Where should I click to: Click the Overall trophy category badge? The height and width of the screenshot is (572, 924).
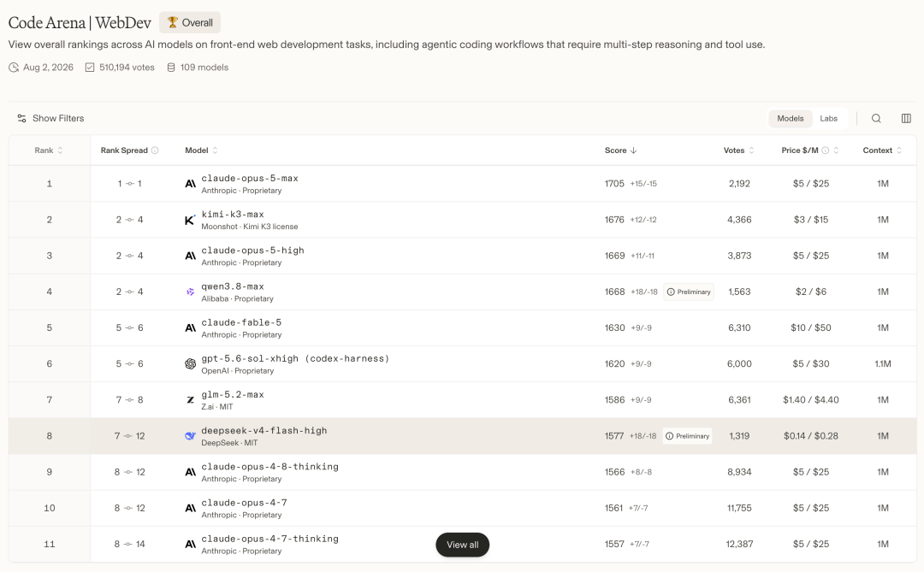190,22
